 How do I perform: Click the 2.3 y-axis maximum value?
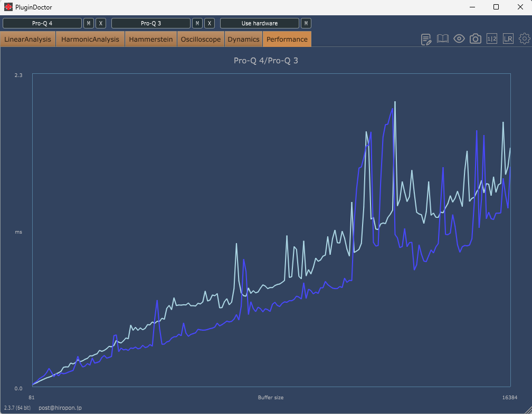18,75
